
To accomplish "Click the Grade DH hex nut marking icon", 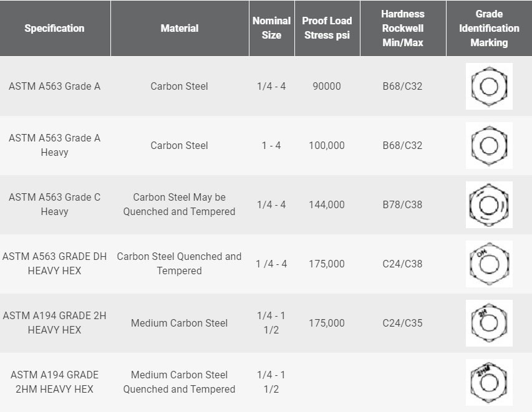I will 489,264.
